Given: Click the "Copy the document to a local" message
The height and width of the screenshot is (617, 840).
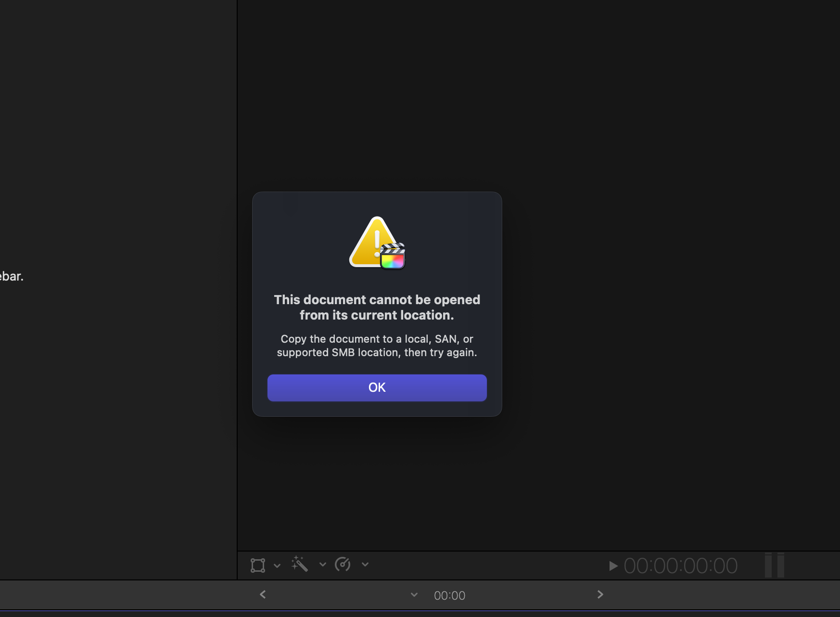Looking at the screenshot, I should pyautogui.click(x=377, y=346).
